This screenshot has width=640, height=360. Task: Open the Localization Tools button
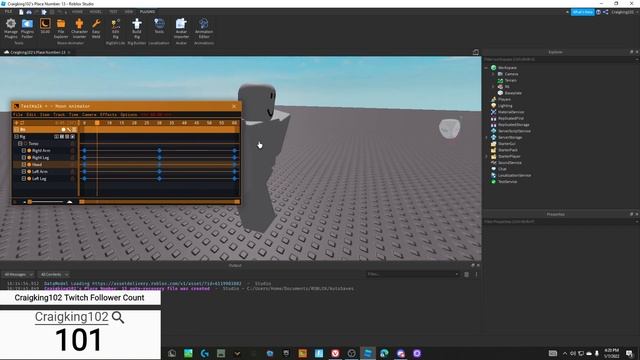[159, 26]
